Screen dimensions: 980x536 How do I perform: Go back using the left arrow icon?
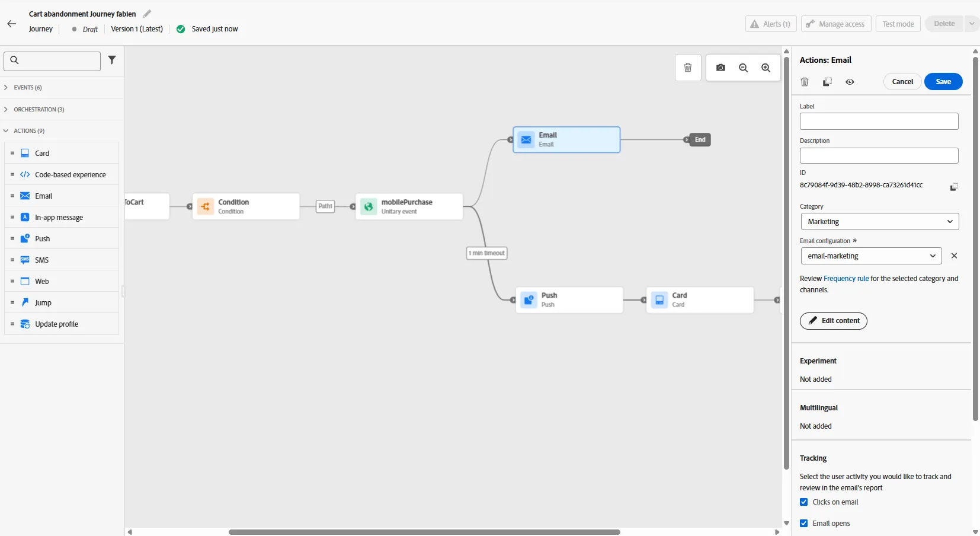12,24
